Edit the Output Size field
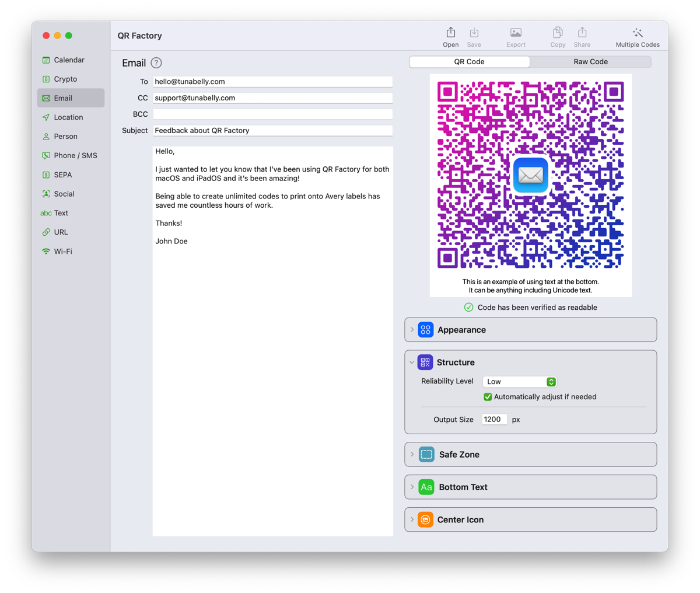Screen dimensions: 700x593 click(x=494, y=419)
